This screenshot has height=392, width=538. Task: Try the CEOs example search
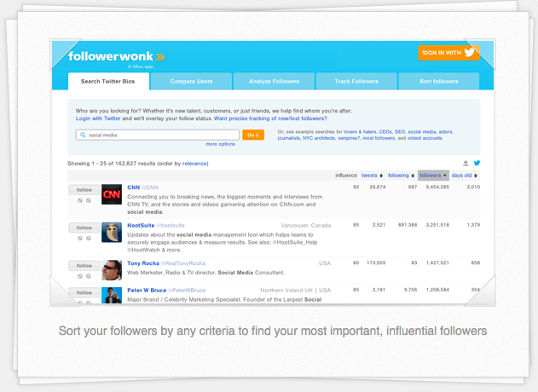[x=385, y=132]
